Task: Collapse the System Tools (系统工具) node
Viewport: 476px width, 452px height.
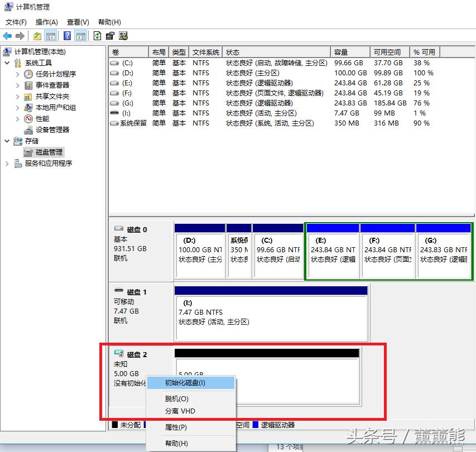Action: click(x=7, y=63)
